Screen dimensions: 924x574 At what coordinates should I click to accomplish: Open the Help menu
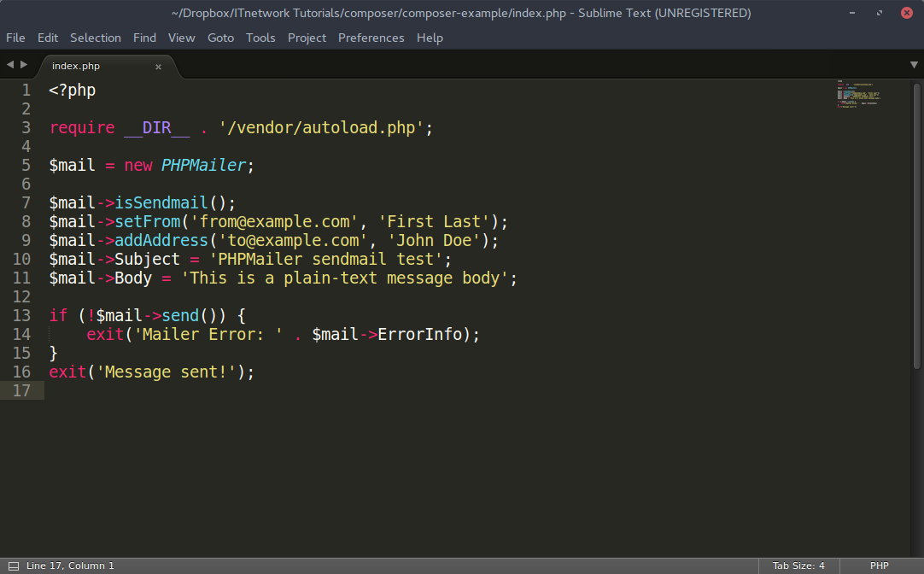[430, 38]
